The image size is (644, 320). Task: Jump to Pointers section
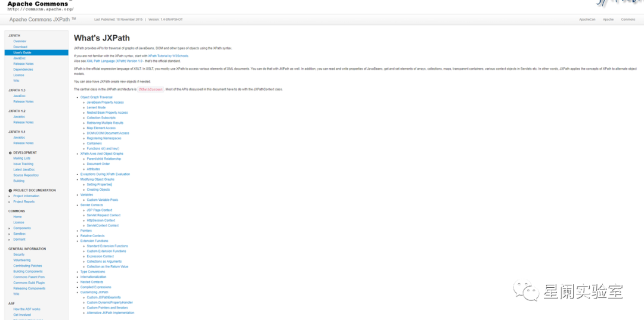pyautogui.click(x=86, y=231)
